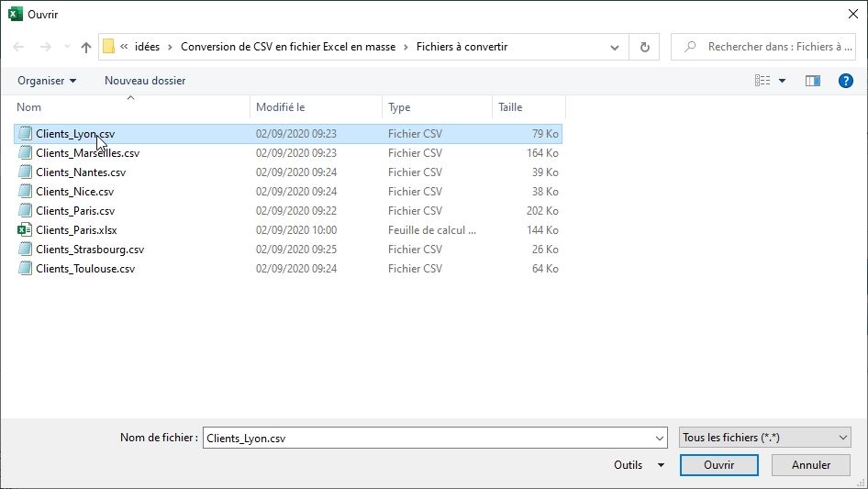Expand the file type filter Tous les fichiers

pyautogui.click(x=765, y=438)
